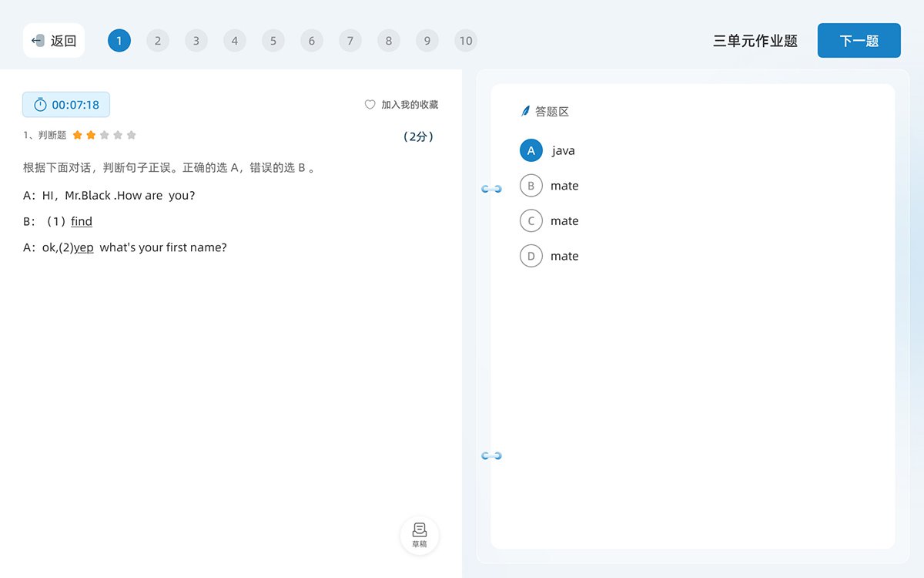Set difficulty rating to the fifth star
Image resolution: width=924 pixels, height=578 pixels.
coord(132,136)
